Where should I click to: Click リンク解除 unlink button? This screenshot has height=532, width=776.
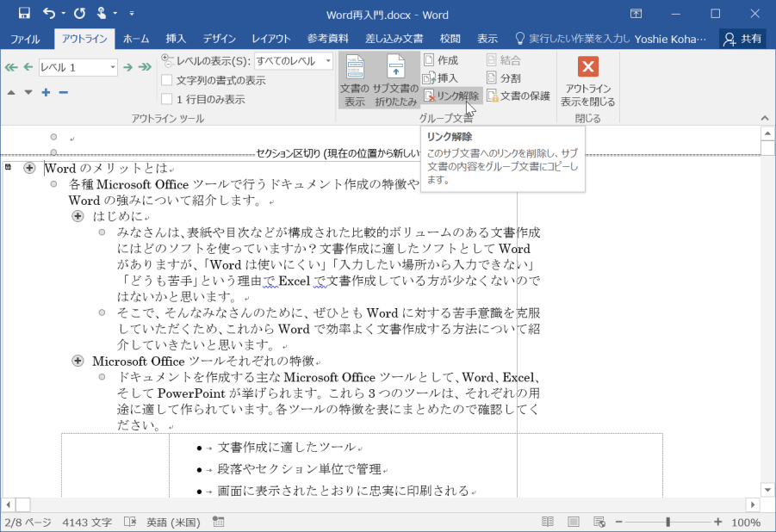coord(452,96)
